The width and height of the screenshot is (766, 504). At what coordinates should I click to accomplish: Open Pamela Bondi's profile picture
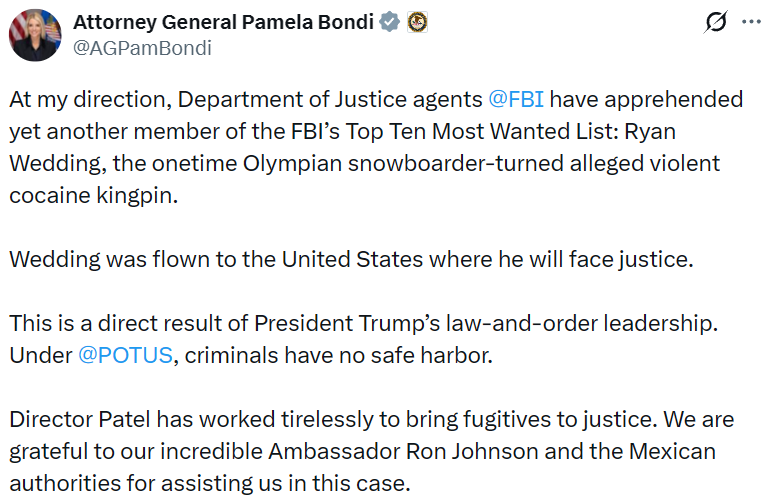[35, 34]
